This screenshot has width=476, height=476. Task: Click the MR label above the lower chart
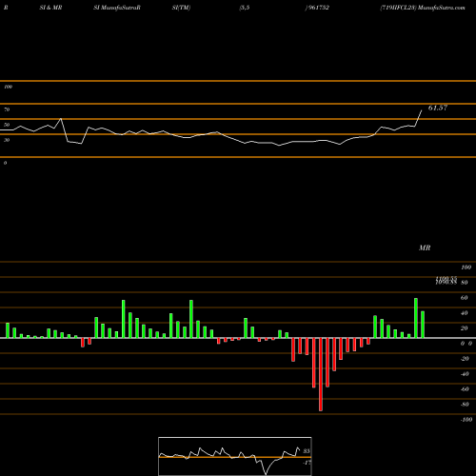(x=425, y=248)
